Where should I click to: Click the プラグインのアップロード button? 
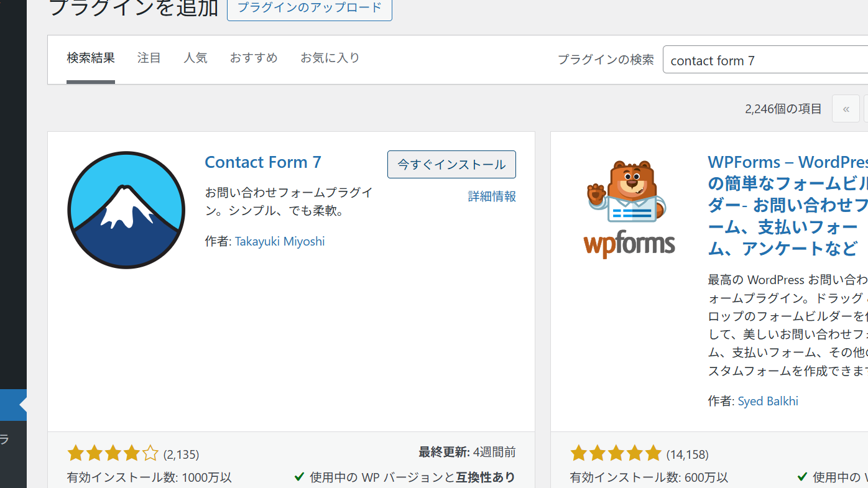pyautogui.click(x=310, y=9)
